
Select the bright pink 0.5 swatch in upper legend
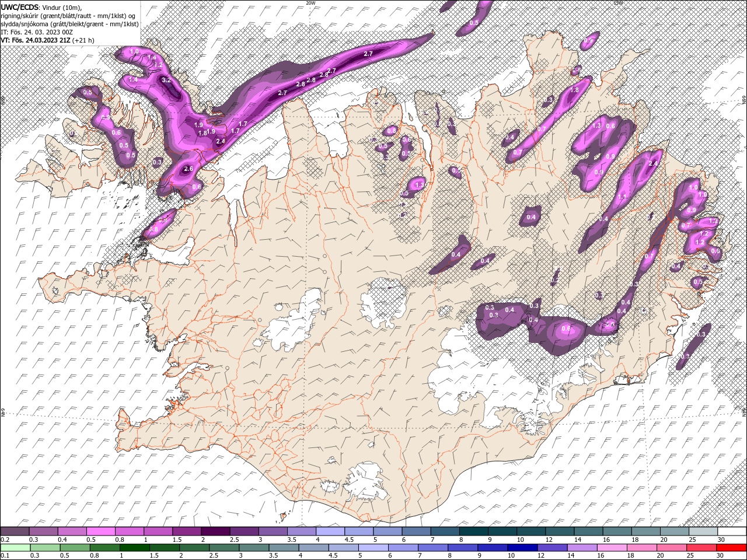pos(100,531)
